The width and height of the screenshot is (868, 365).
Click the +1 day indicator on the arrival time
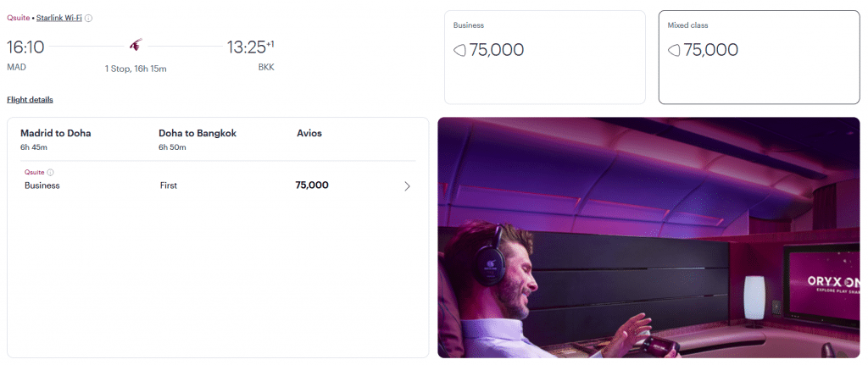270,44
